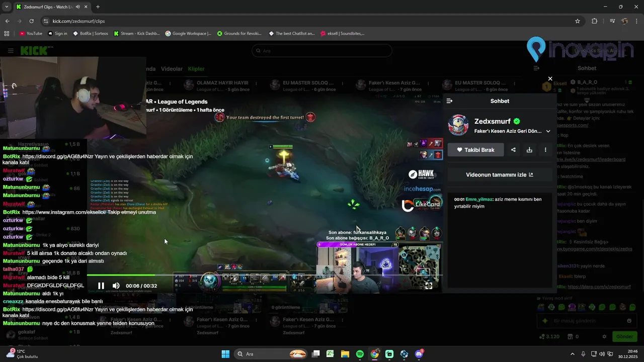Open the Chrome three-dot menu

636,21
